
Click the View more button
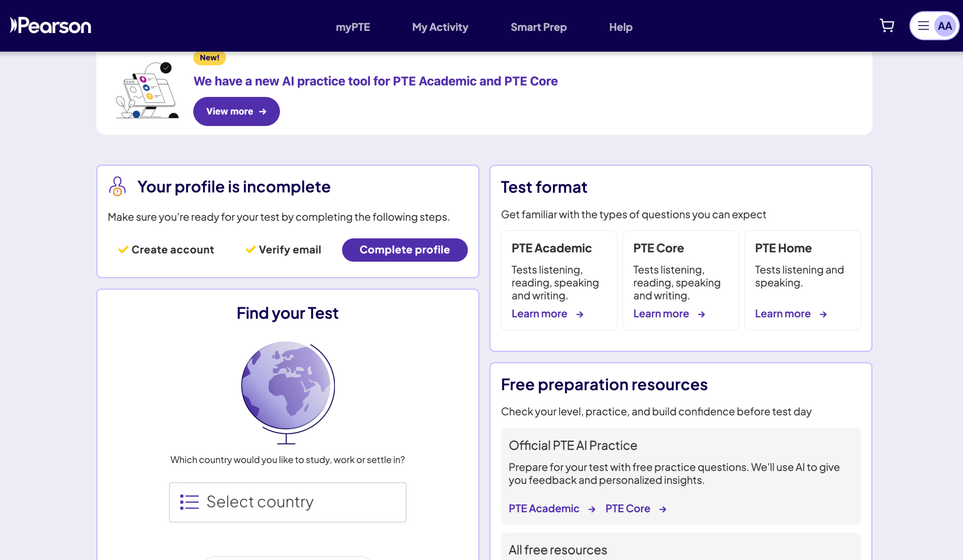click(x=236, y=112)
